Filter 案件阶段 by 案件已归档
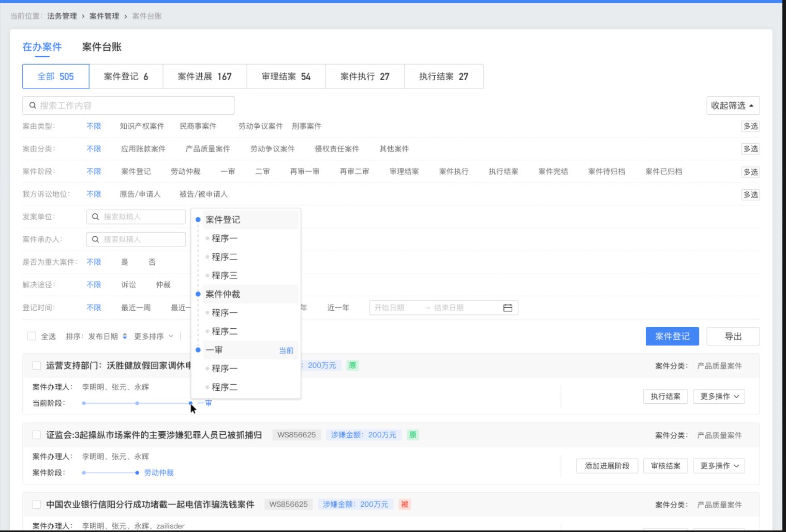Image resolution: width=786 pixels, height=532 pixels. click(663, 172)
